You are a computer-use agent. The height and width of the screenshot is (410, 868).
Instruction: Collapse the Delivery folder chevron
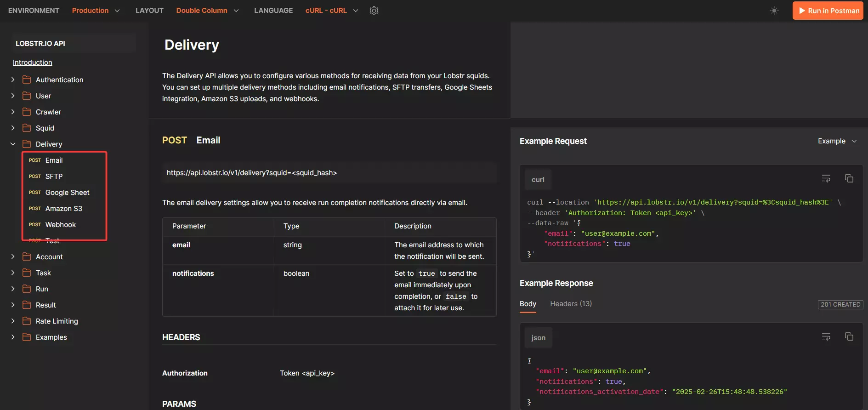click(x=13, y=144)
